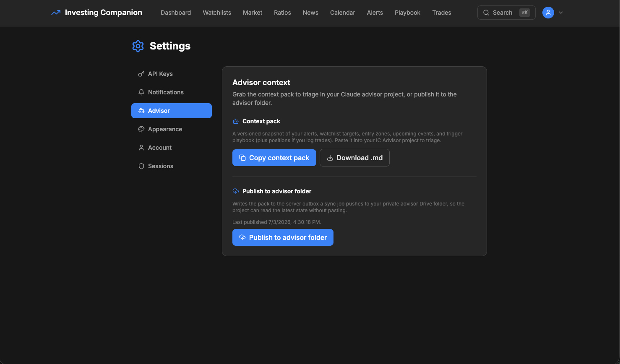Click the key icon beside API Keys
Image resolution: width=620 pixels, height=364 pixels.
pyautogui.click(x=141, y=74)
